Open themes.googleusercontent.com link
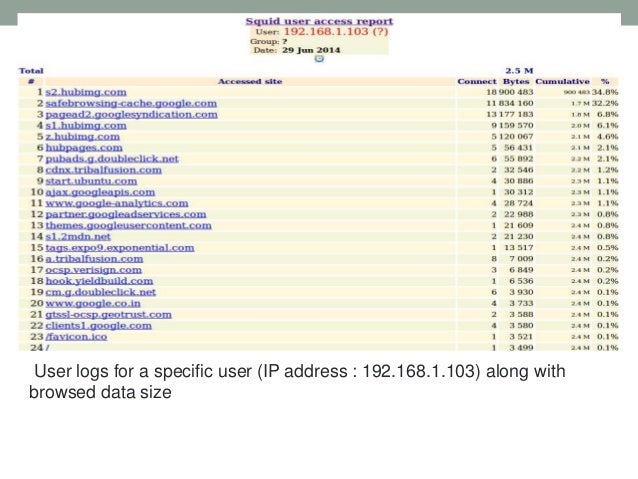Screen dimensions: 638x479 click(x=128, y=225)
